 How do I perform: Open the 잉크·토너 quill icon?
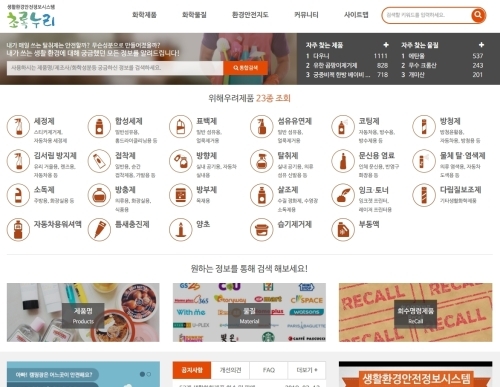click(343, 195)
